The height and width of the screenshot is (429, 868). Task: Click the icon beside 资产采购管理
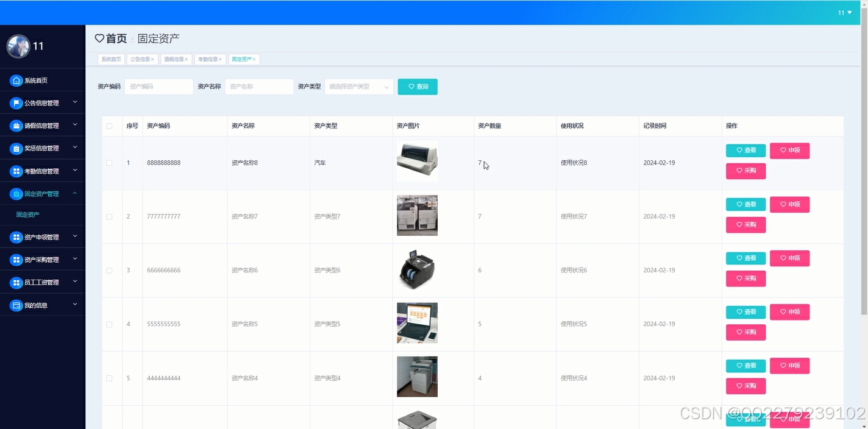(x=15, y=259)
